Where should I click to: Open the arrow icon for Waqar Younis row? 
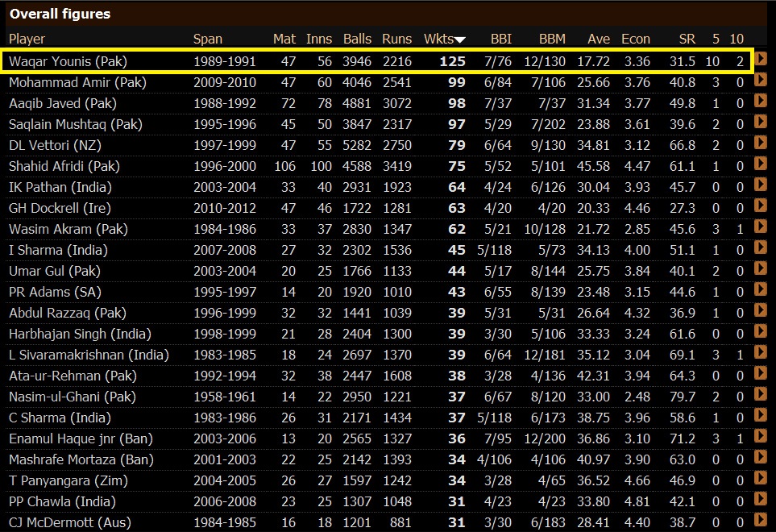coord(761,59)
